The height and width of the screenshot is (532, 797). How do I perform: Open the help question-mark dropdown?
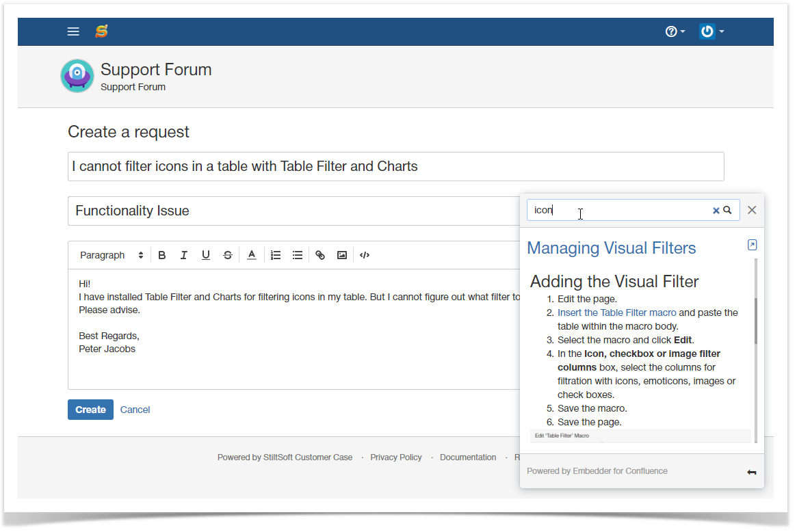pos(675,31)
